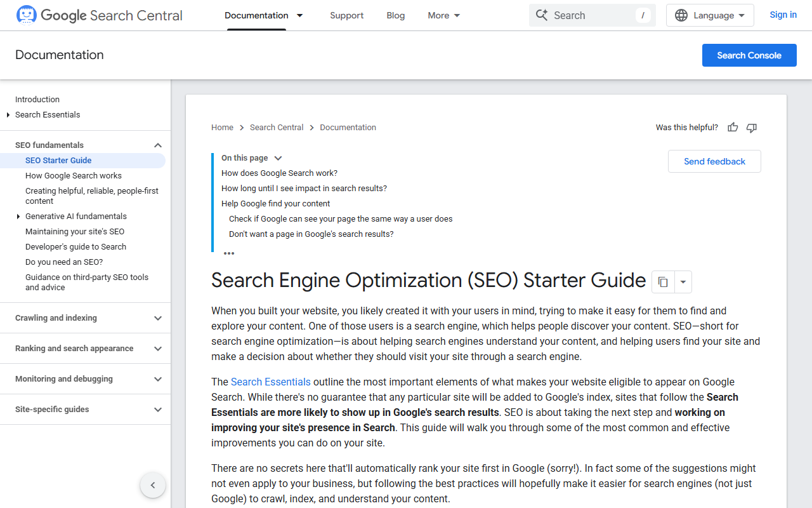Image resolution: width=812 pixels, height=508 pixels.
Task: Select SEO Starter Guide in sidebar
Action: (58, 161)
